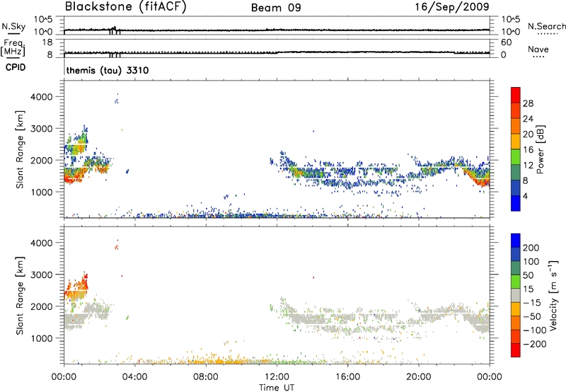The height and width of the screenshot is (392, 566).
Task: Click '4000' on the power panel axis
Action: 42,97
